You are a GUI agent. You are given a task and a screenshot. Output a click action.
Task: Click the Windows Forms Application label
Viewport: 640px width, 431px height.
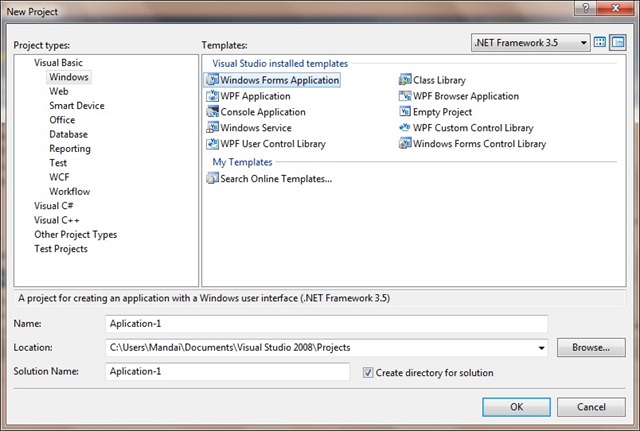(x=280, y=80)
